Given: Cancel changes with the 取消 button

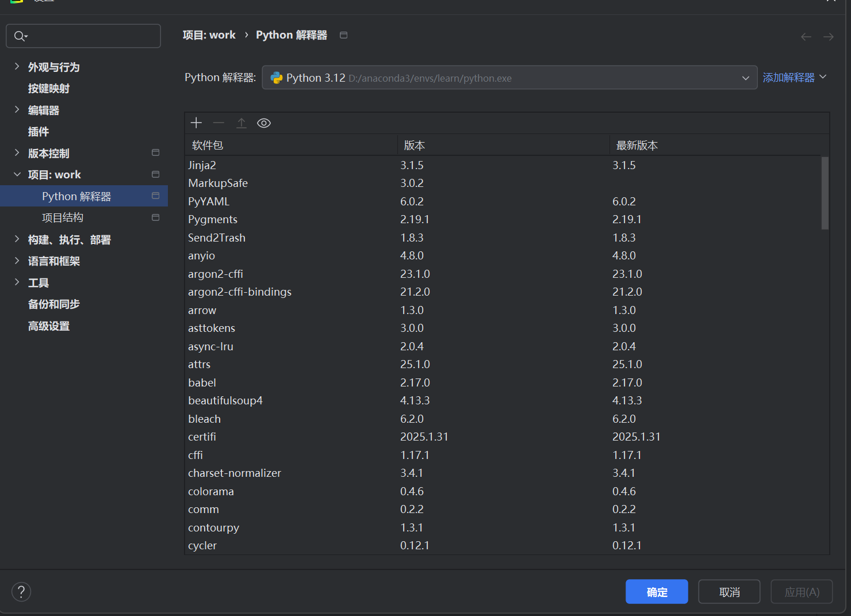Looking at the screenshot, I should 729,591.
